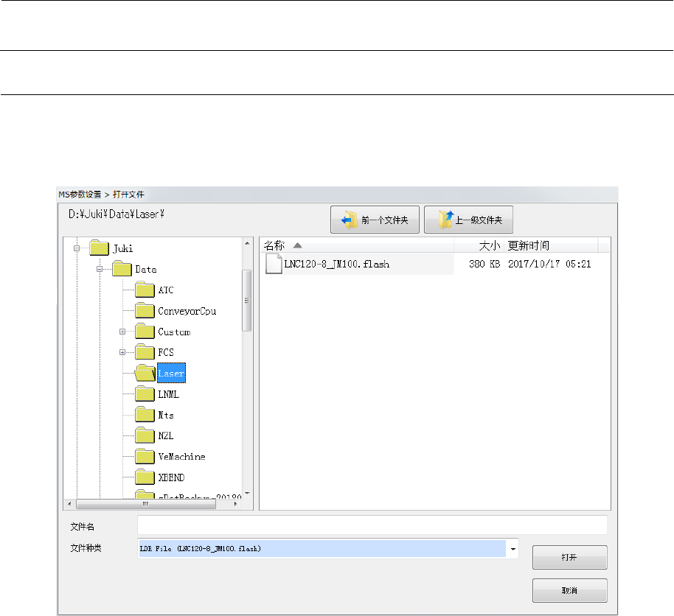Go to previous folder (前一个文件夹)
This screenshot has width=674, height=616.
click(375, 220)
